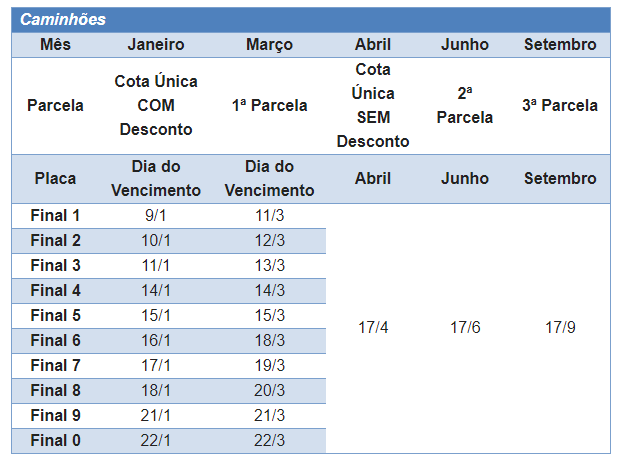618x467 pixels.
Task: Click the 17/4 merged date cell
Action: 372,328
